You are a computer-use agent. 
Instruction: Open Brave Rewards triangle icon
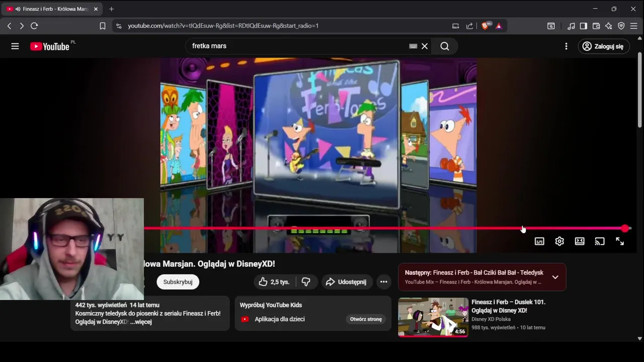(499, 26)
